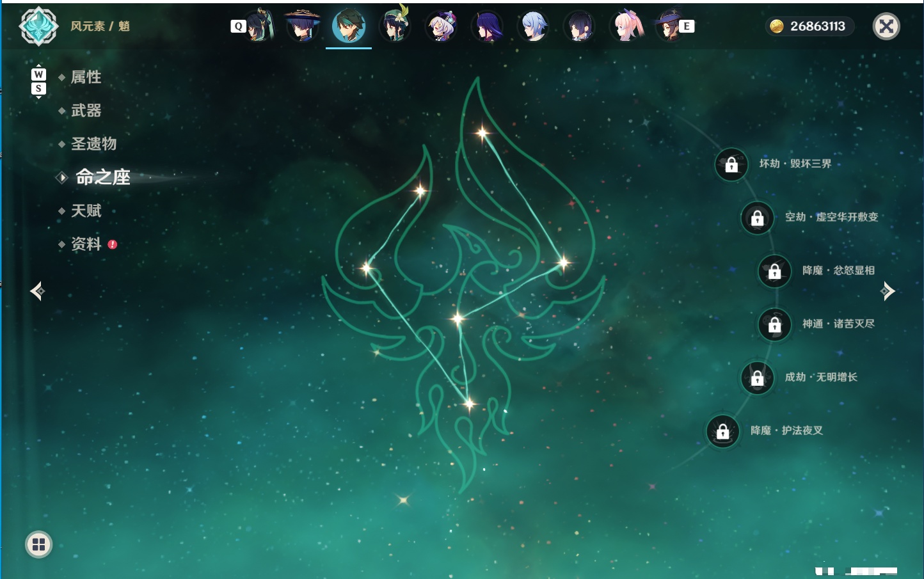924x579 pixels.
Task: Open locked constellation 神通·诸苦灭尽
Action: pyautogui.click(x=775, y=324)
